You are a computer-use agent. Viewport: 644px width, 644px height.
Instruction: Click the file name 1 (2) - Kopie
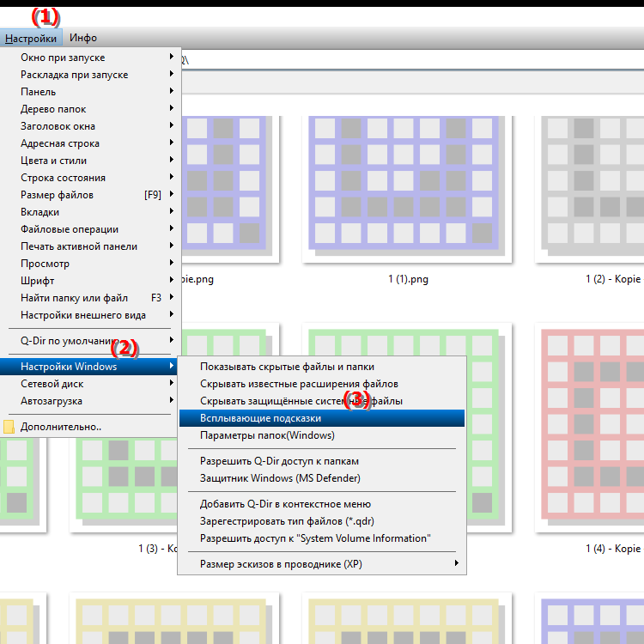613,279
